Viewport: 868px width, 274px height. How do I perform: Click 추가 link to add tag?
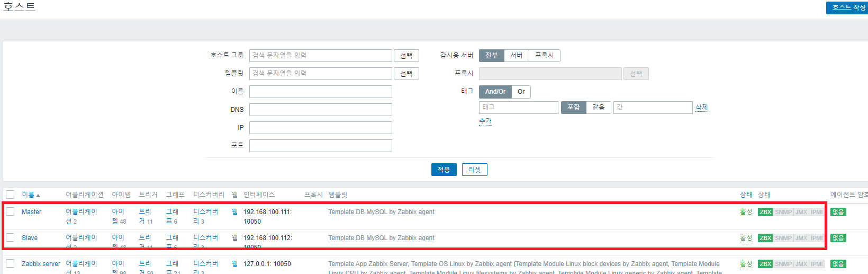(485, 121)
